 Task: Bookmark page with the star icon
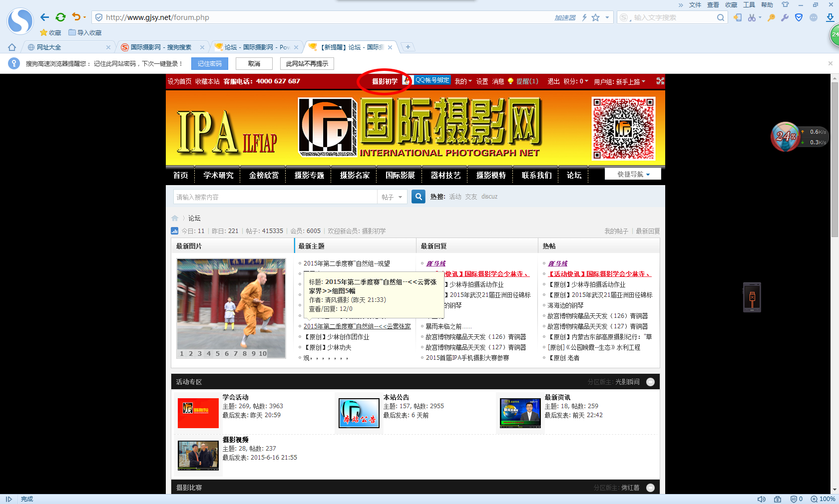click(595, 17)
